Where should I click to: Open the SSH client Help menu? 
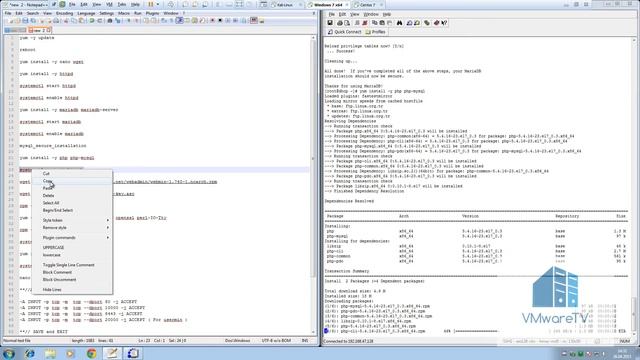coord(387,14)
